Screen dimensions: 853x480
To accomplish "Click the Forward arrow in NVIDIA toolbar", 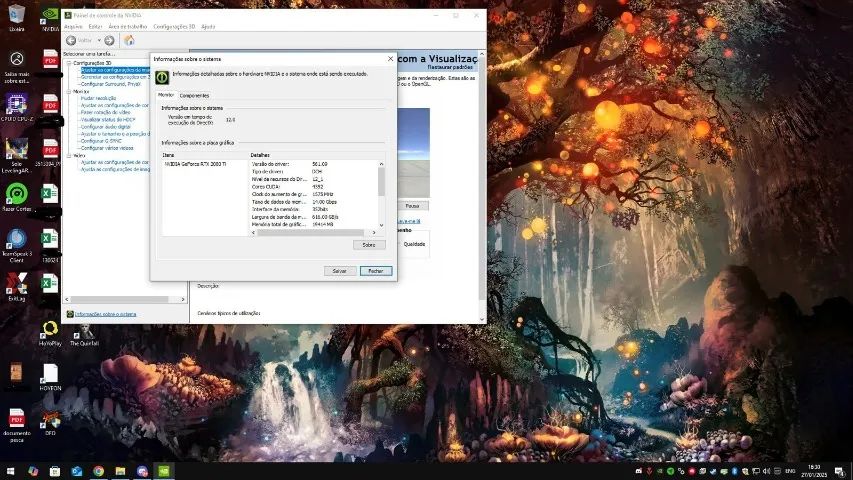I will pyautogui.click(x=109, y=40).
